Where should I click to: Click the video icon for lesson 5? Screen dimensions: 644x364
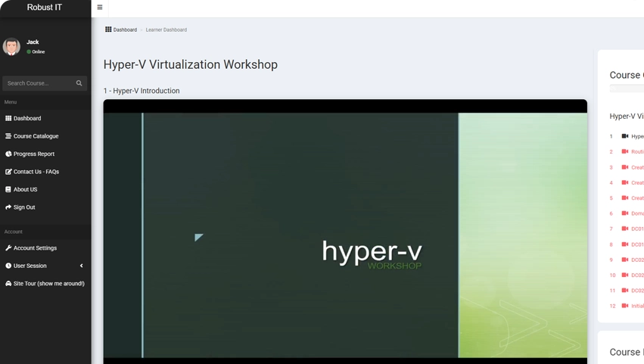point(624,198)
